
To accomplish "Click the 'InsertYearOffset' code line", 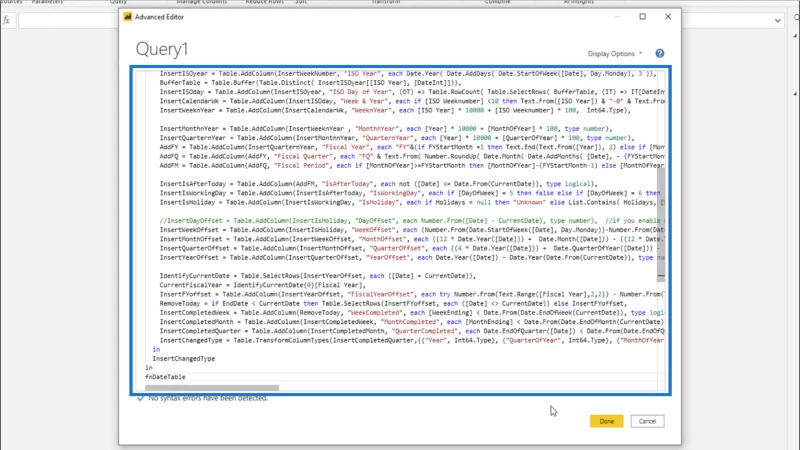I will [412, 258].
